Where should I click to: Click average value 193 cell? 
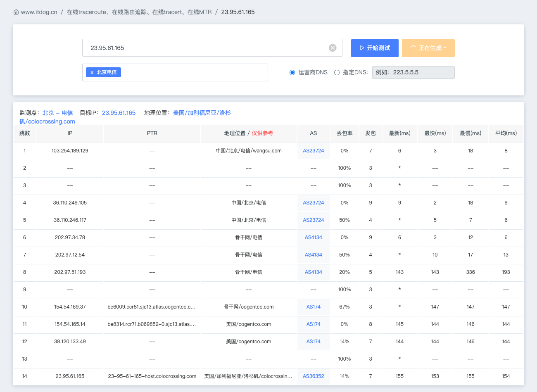506,272
